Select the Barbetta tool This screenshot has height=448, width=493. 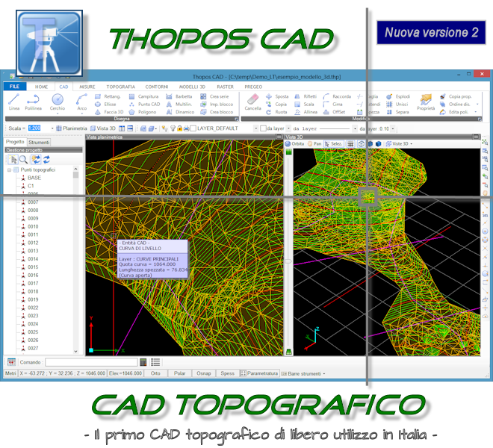pyautogui.click(x=179, y=96)
